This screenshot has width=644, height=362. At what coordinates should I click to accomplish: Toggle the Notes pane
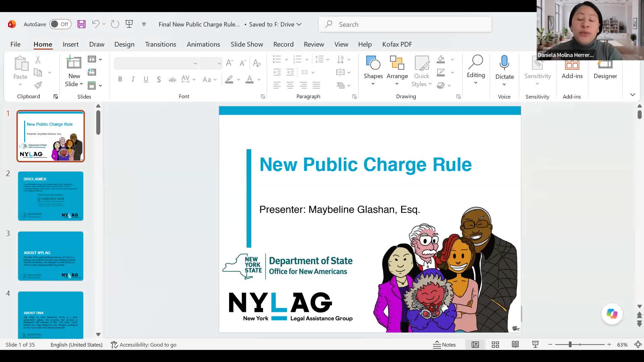[x=444, y=345]
